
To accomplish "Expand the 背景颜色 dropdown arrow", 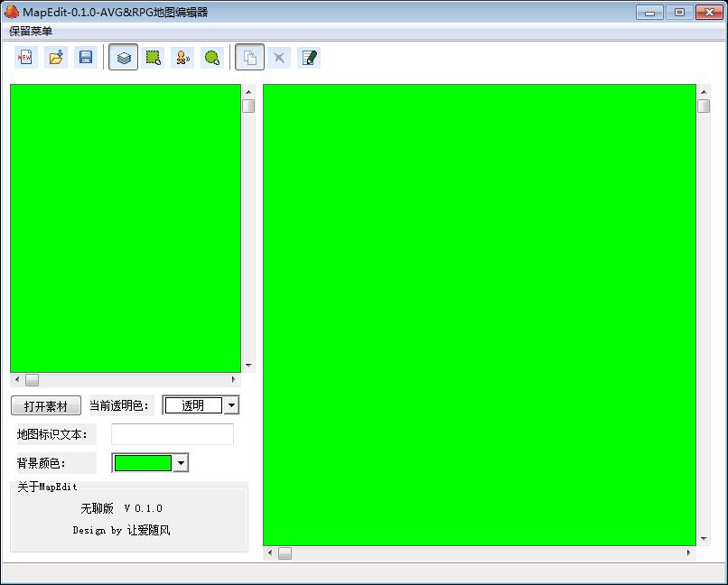I will coord(181,463).
